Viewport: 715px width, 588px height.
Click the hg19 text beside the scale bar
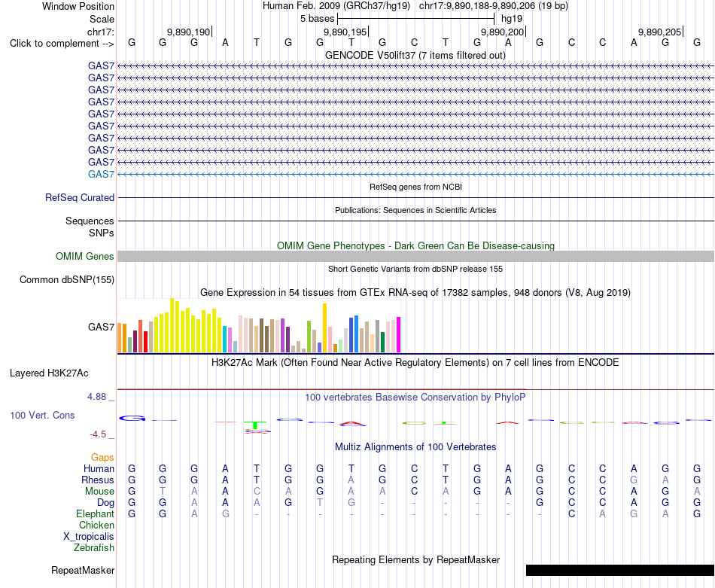512,19
